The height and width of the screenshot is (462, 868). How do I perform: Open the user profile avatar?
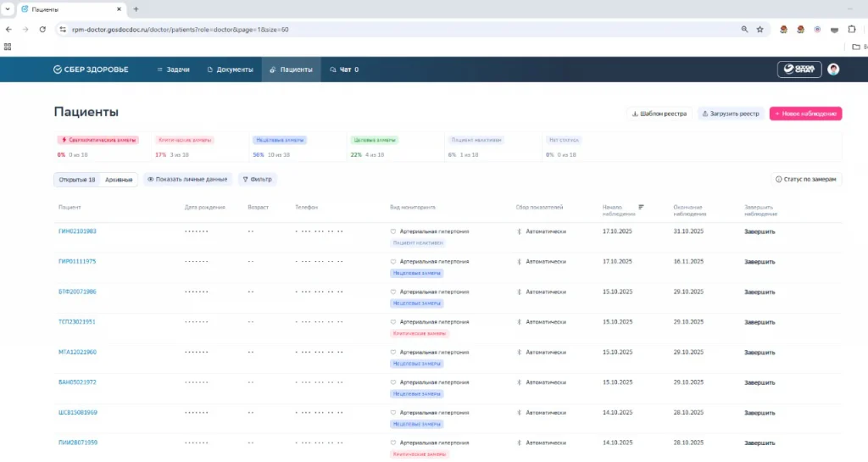tap(833, 70)
